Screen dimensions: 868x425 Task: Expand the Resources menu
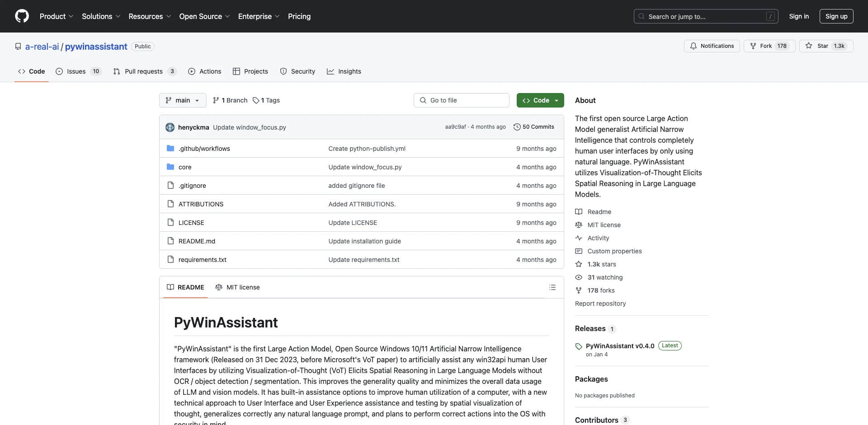point(150,16)
